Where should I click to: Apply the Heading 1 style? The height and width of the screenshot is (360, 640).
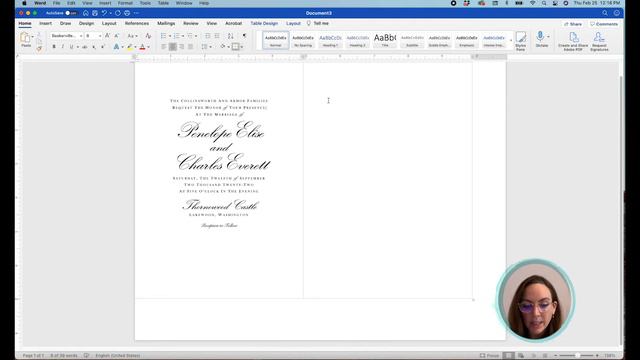pos(330,40)
